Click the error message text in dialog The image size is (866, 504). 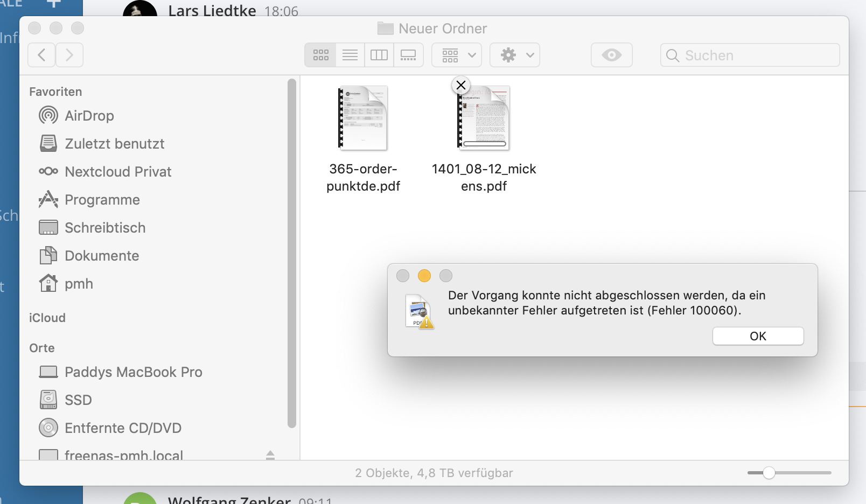(606, 303)
